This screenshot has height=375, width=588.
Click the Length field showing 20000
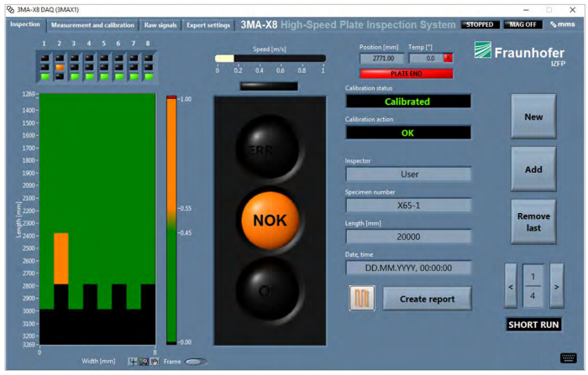click(408, 237)
